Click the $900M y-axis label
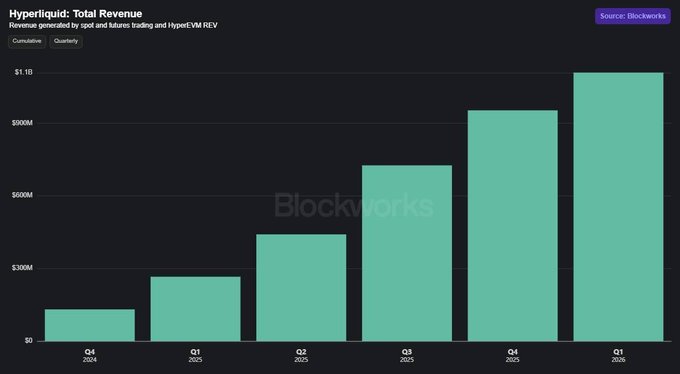The height and width of the screenshot is (374, 680). click(22, 123)
